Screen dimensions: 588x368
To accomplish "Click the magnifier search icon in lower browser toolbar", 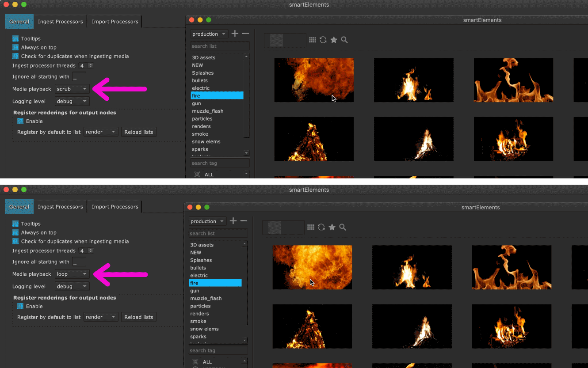I will 343,227.
